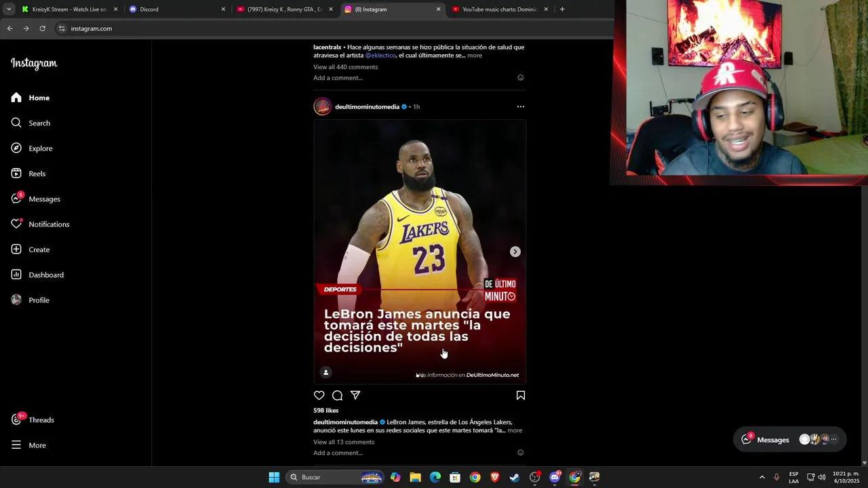The height and width of the screenshot is (488, 868).
Task: Expand the More menu in sidebar
Action: coord(28,445)
